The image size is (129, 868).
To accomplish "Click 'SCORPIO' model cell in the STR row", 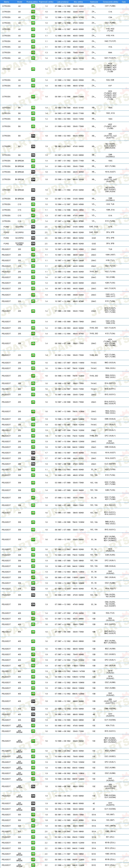I will (19, 227).
